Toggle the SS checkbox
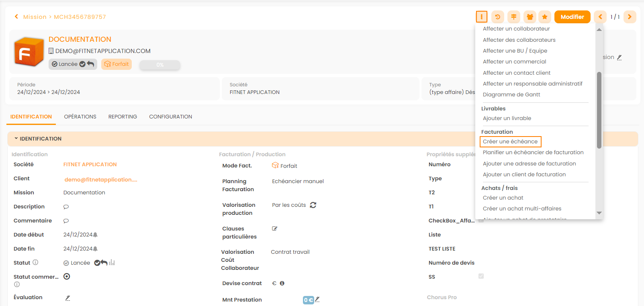The image size is (644, 306). point(481,276)
